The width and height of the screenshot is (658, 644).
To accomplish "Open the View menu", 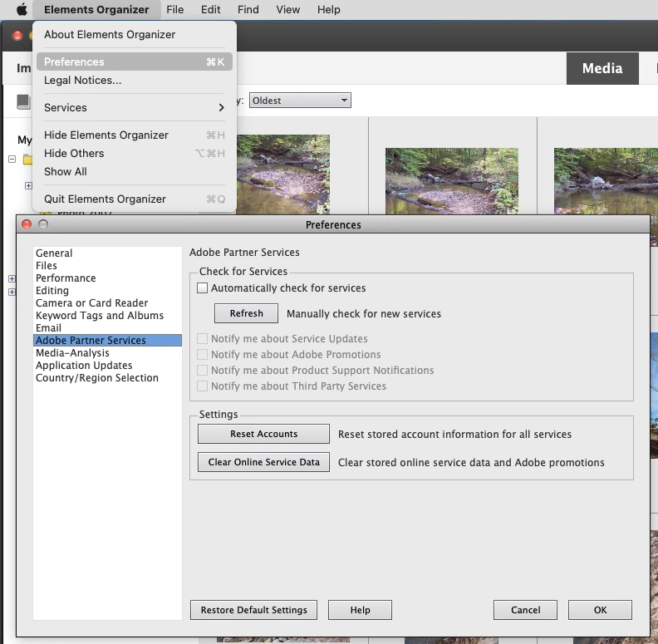I will [x=287, y=9].
